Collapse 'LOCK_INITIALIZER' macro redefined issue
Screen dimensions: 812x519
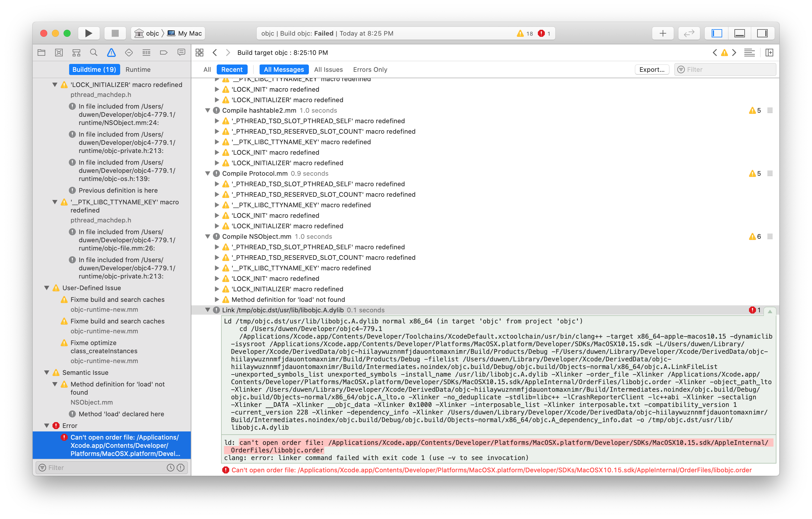pos(55,84)
